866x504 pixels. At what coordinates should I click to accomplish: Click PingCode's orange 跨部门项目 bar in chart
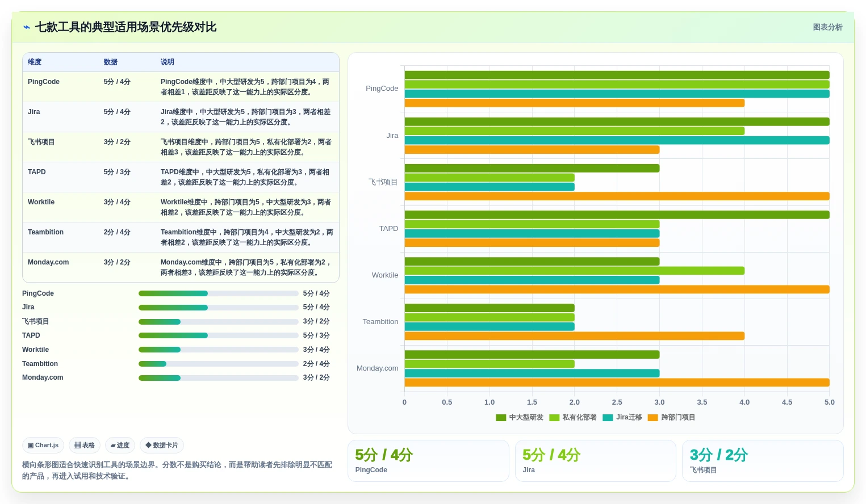coord(574,103)
